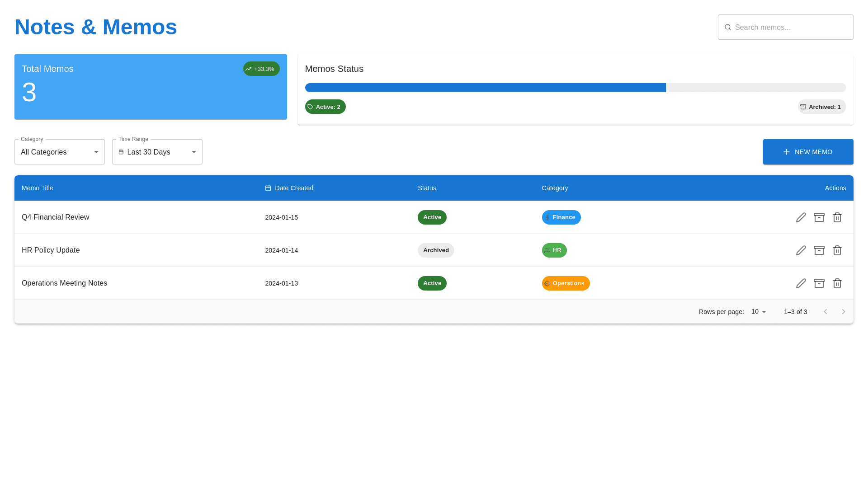Go to the next table page

click(x=843, y=312)
